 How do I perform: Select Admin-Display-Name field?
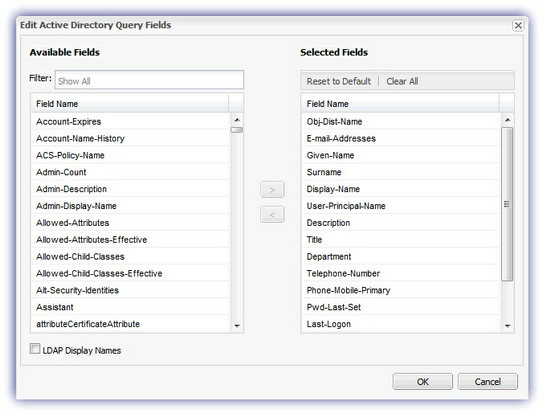pyautogui.click(x=130, y=206)
